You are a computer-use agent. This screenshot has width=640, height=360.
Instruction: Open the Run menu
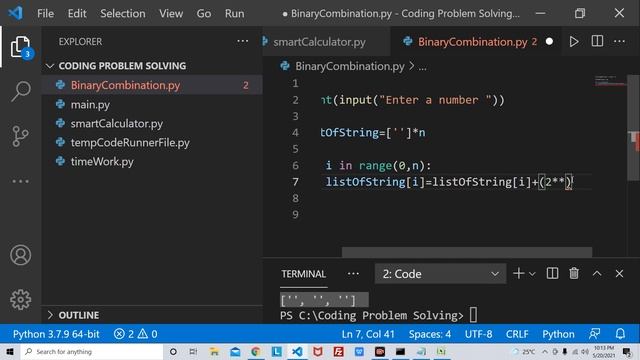(x=234, y=13)
